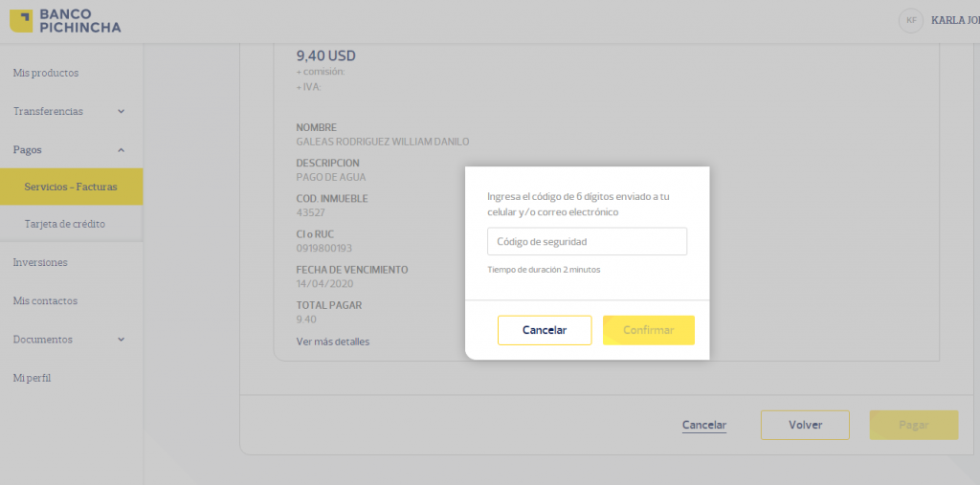This screenshot has height=485, width=980.
Task: Click the Ver más detalles link
Action: [x=332, y=342]
